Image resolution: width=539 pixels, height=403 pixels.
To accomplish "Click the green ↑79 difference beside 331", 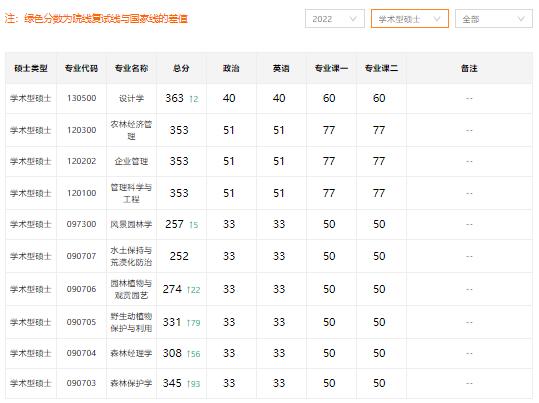I will (x=194, y=323).
